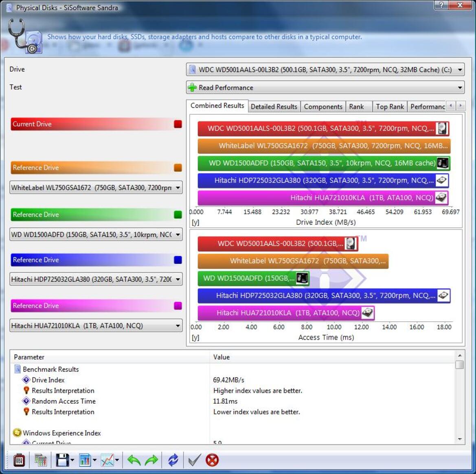476x474 pixels.
Task: Click scrollbar up arrow in results list
Action: [460, 355]
